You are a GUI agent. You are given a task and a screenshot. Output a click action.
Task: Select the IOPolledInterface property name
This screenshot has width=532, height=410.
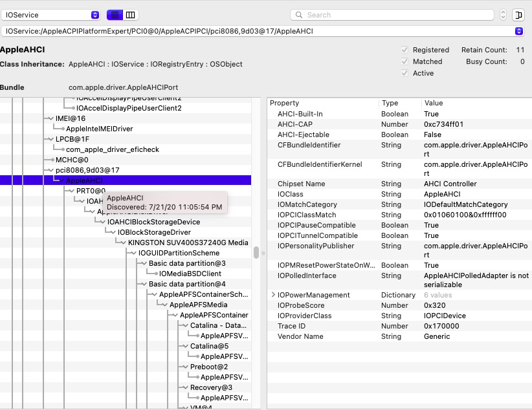(x=307, y=275)
